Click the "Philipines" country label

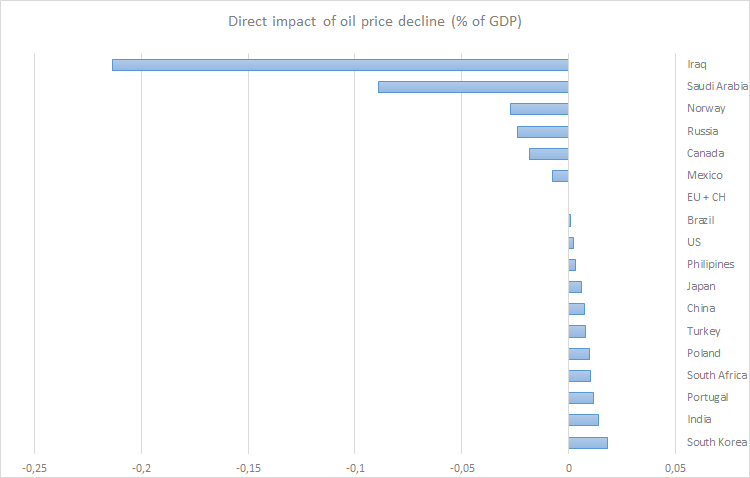[x=710, y=264]
